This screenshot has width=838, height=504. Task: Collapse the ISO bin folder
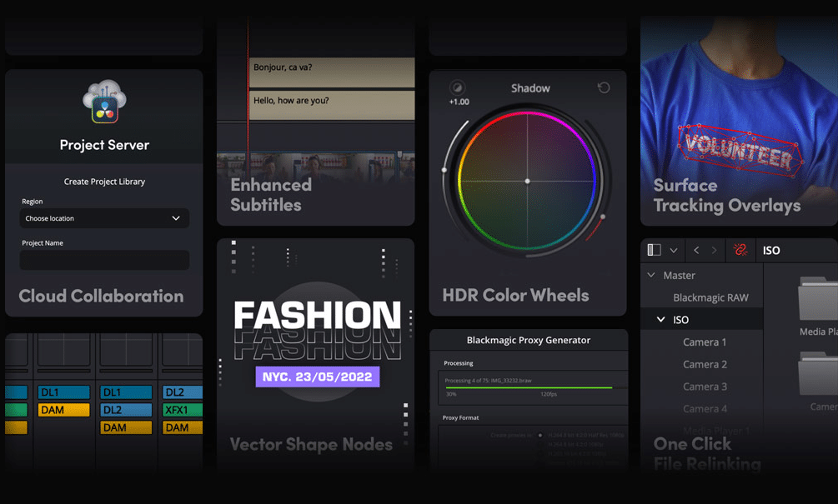pos(661,320)
